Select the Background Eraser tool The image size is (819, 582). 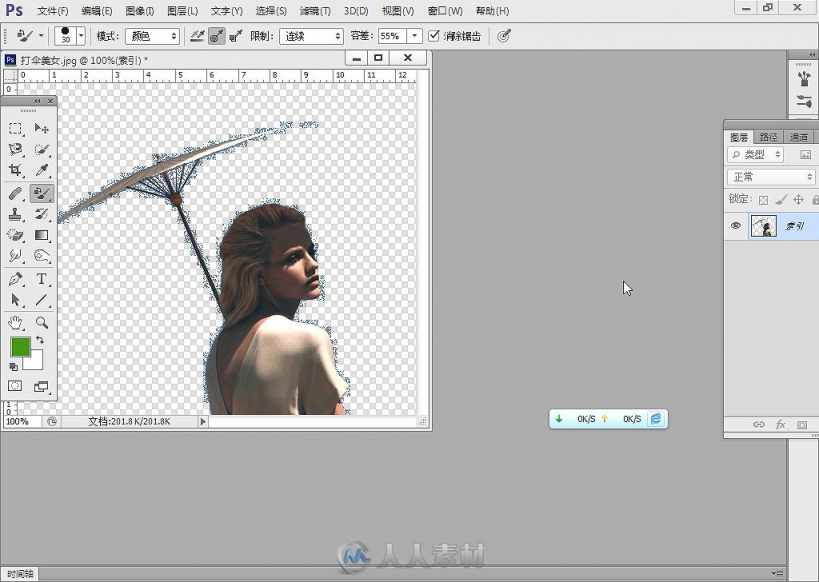pos(15,236)
